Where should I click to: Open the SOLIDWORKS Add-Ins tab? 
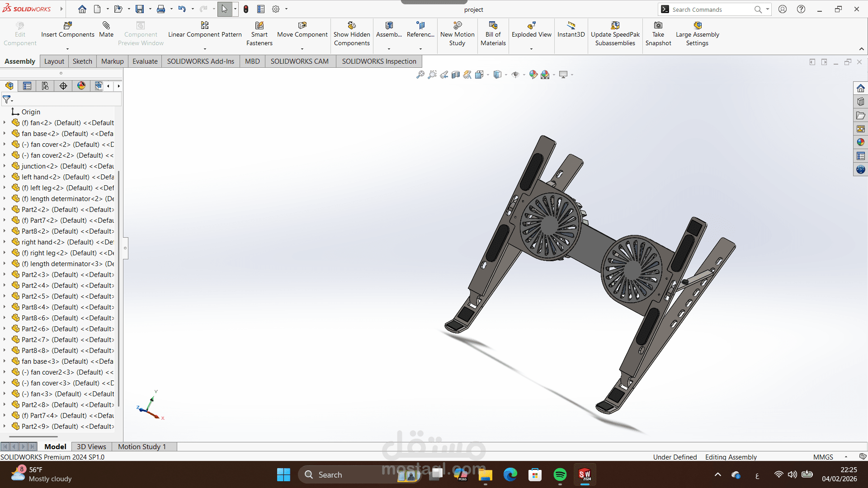[x=201, y=61]
